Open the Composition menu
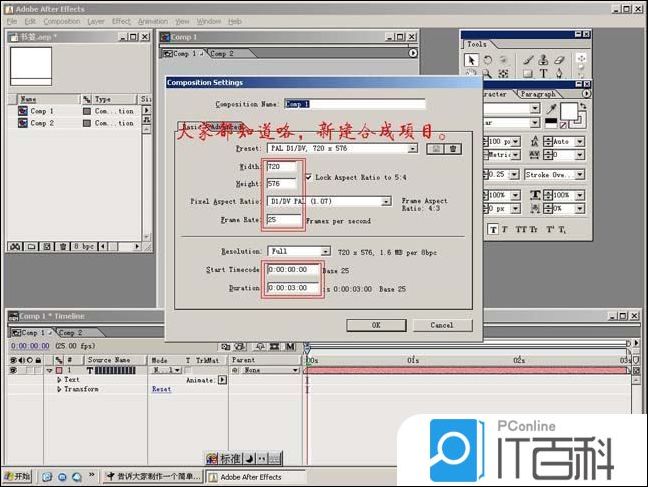648x487 pixels. click(62, 21)
